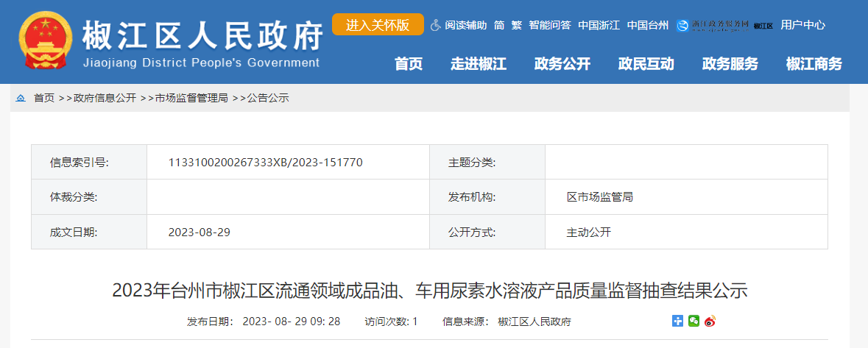868x348 pixels.
Task: Click the national emblem logo
Action: (46, 40)
